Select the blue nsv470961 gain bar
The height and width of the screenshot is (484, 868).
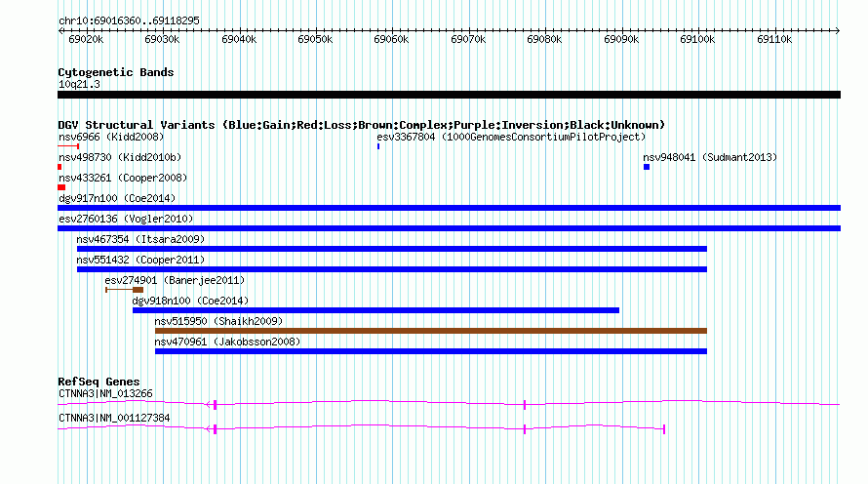pos(431,351)
